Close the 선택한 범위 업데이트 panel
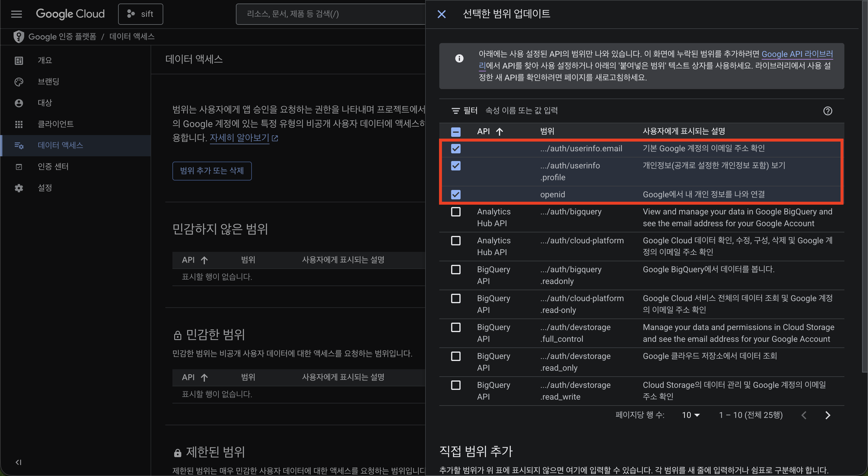Image resolution: width=868 pixels, height=476 pixels. pos(441,14)
